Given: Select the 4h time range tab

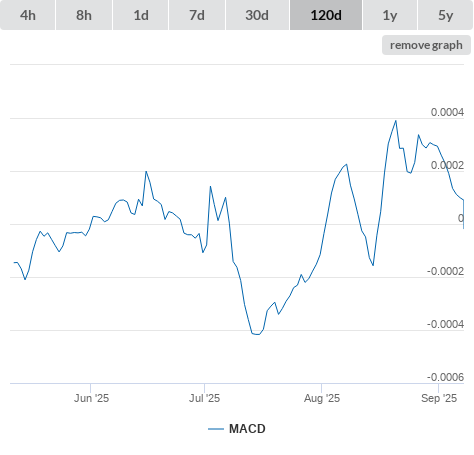Looking at the screenshot, I should click(28, 15).
